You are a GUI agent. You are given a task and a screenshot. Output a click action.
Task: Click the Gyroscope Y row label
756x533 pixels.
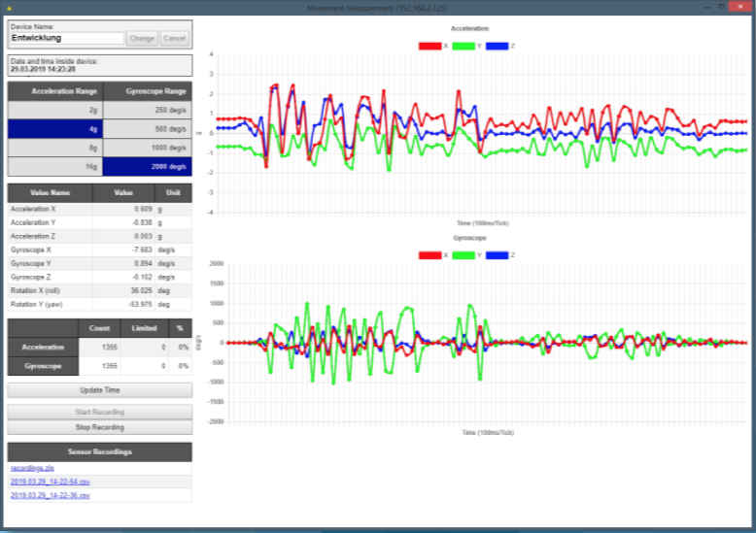31,264
